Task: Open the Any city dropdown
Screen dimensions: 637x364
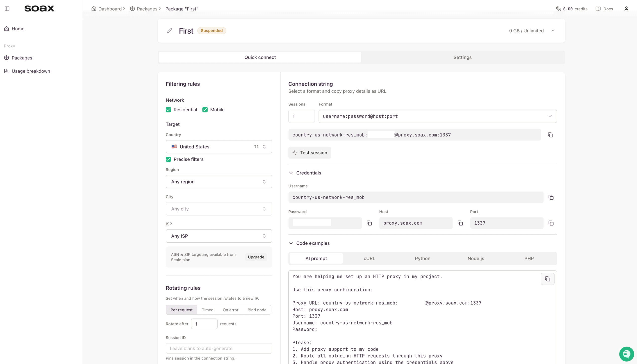Action: tap(219, 209)
